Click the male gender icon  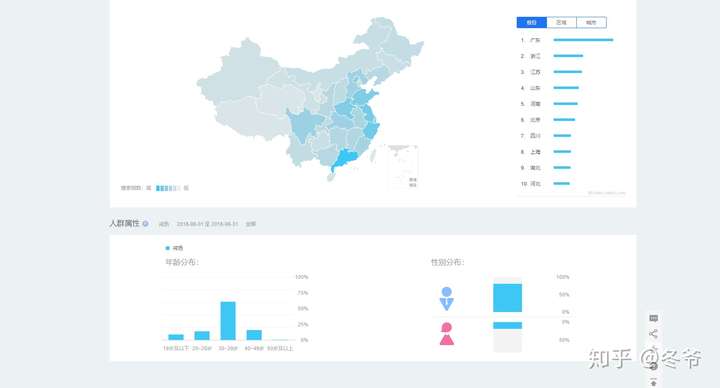446,298
